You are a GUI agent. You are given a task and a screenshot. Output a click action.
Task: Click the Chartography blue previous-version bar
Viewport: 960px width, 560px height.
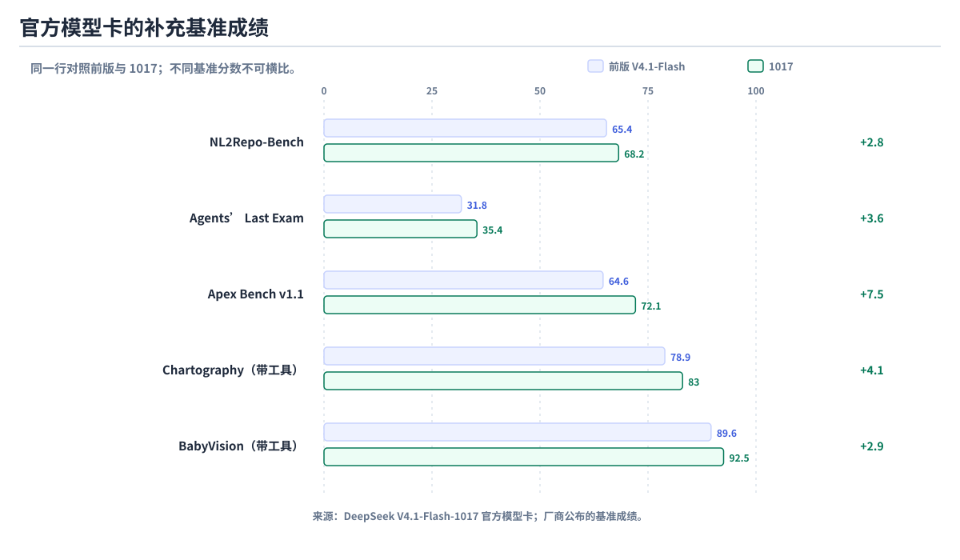pos(494,356)
